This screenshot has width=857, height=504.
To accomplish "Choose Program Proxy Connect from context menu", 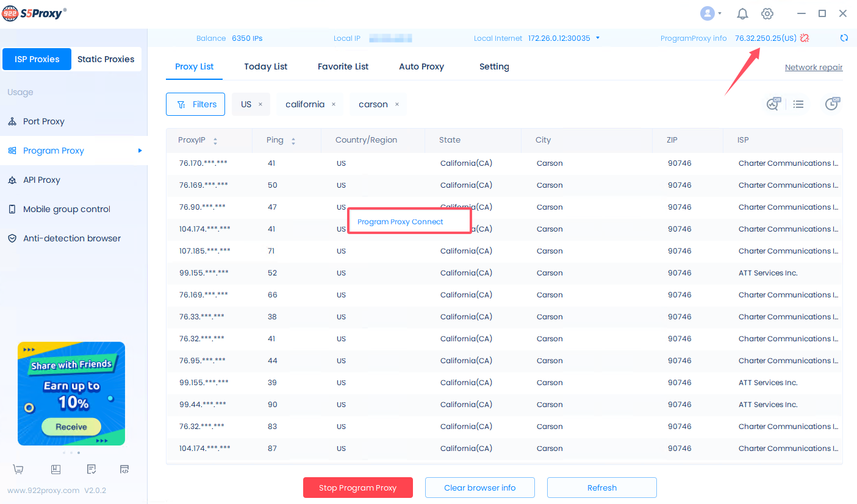I will click(400, 222).
